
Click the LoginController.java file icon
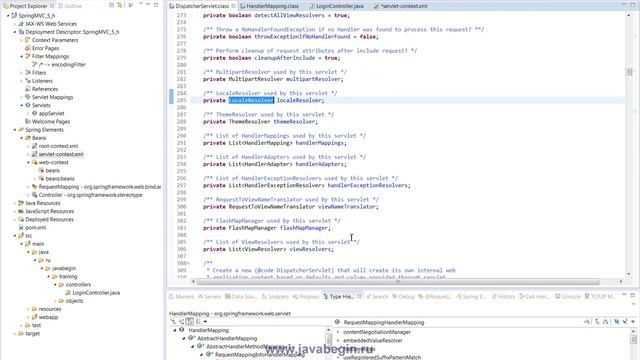tap(68, 293)
